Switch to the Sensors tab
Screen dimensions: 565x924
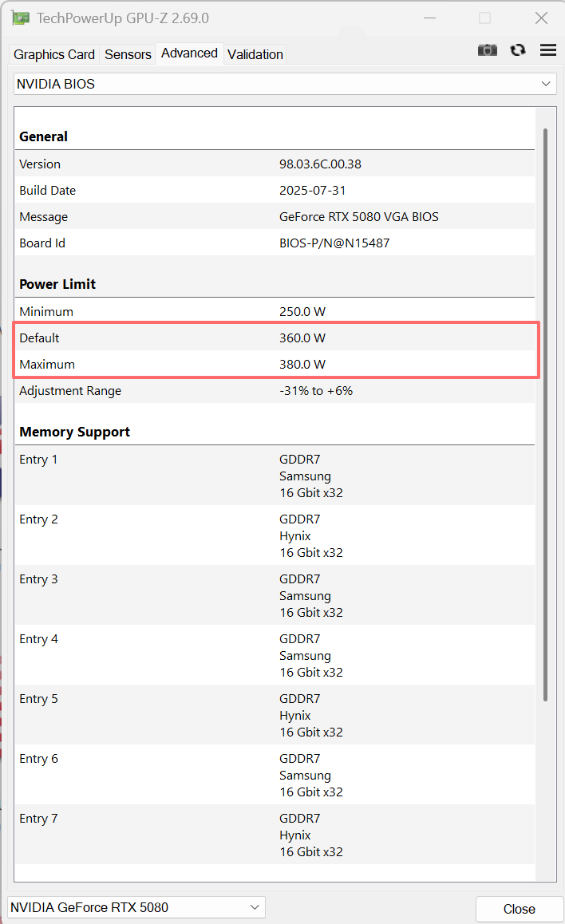(x=128, y=54)
